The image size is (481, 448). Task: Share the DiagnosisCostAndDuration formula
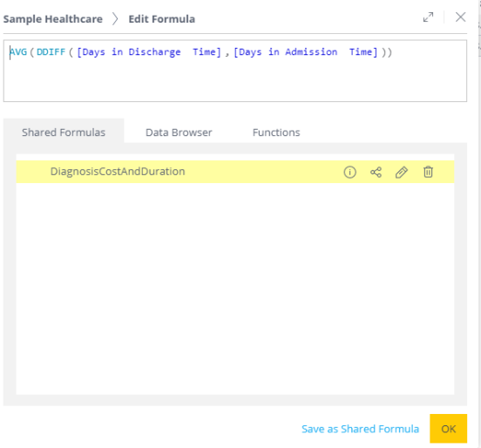click(376, 173)
